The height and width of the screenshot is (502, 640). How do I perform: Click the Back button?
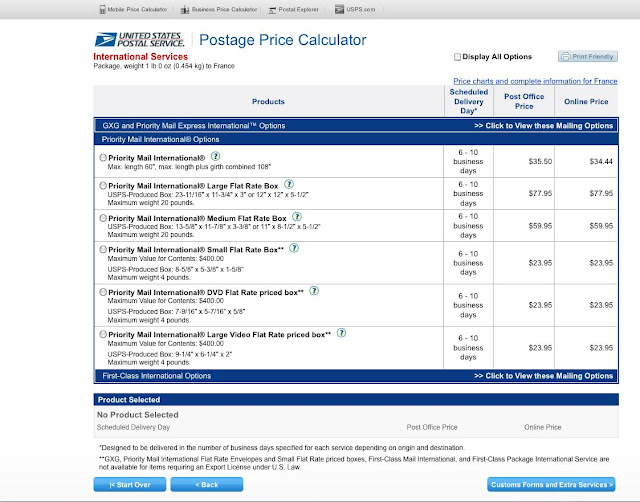tap(207, 484)
